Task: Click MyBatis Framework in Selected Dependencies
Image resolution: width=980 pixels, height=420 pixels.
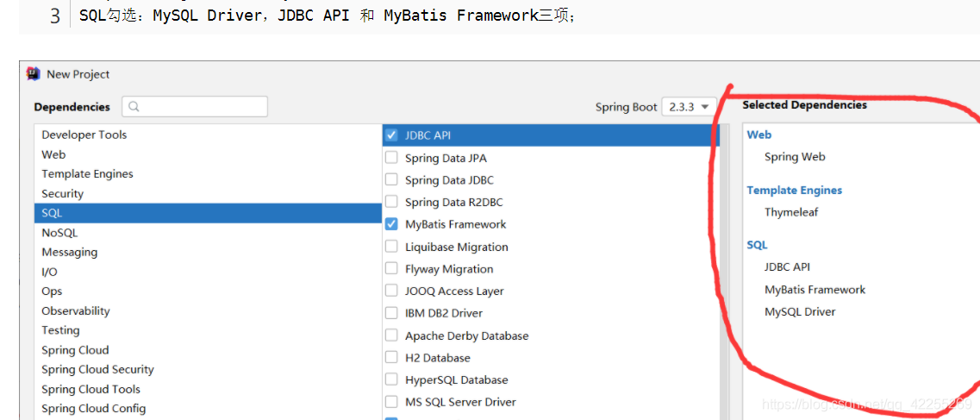Action: pyautogui.click(x=815, y=290)
